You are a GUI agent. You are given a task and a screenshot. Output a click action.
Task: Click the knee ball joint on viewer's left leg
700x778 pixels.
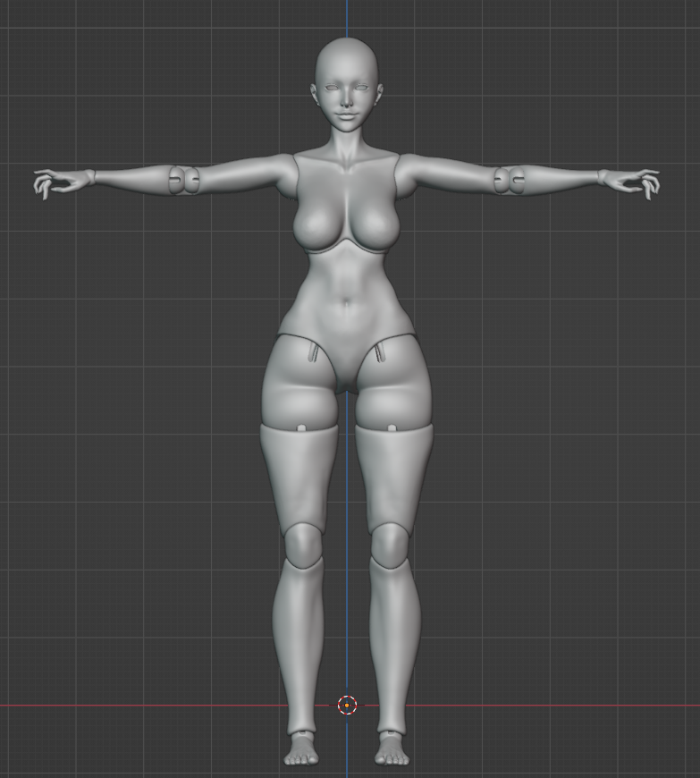303,544
